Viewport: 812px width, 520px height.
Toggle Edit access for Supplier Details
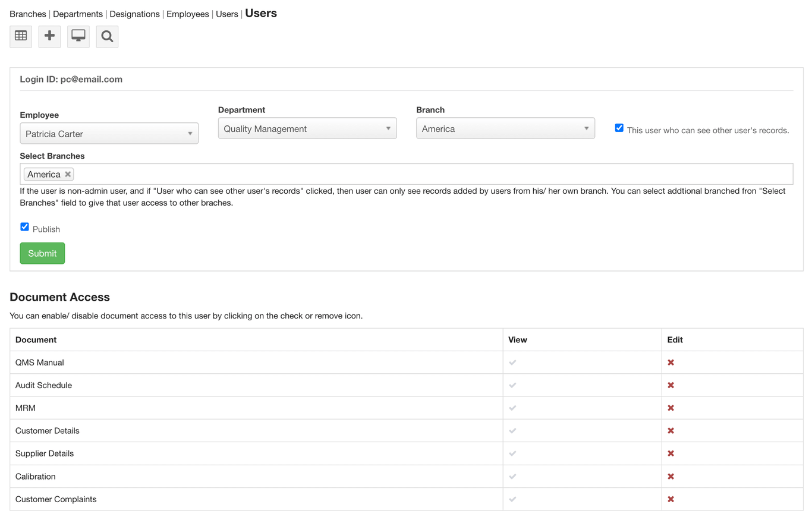671,453
